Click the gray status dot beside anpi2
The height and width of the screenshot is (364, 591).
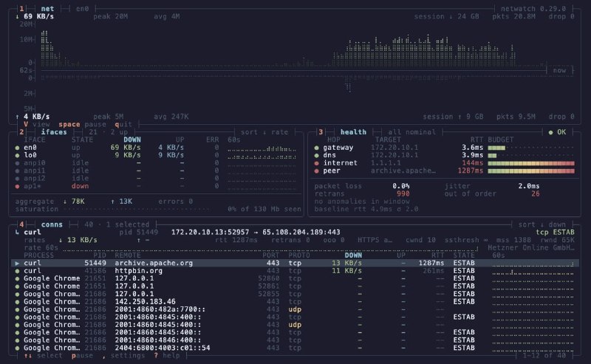coord(17,179)
